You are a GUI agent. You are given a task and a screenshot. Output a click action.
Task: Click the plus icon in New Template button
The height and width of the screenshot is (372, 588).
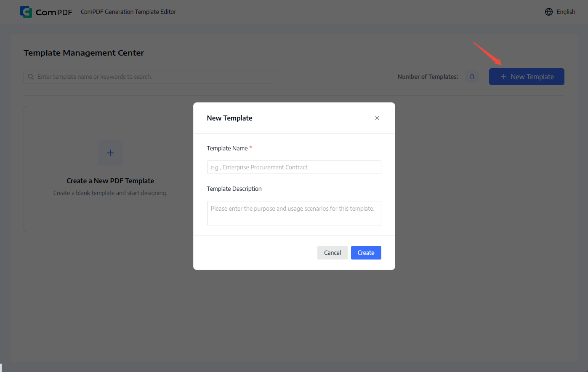(503, 77)
